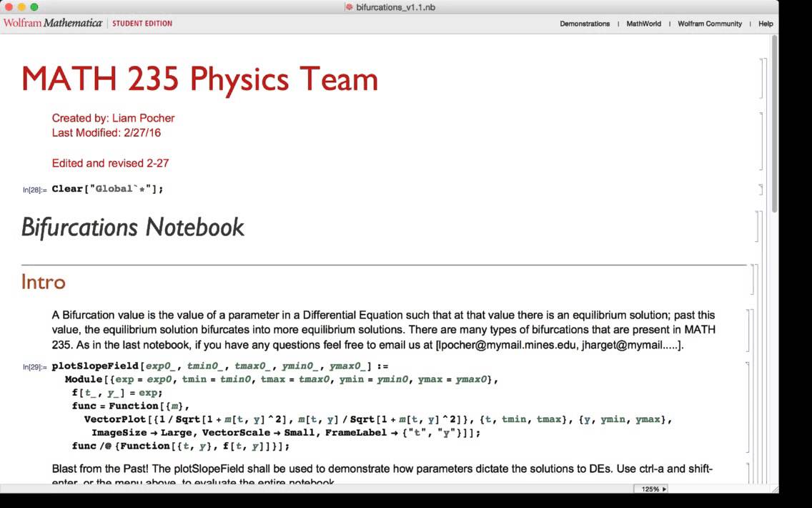The image size is (812, 508).
Task: Click the 'Blast from the Past!' paragraph
Action: [x=382, y=475]
